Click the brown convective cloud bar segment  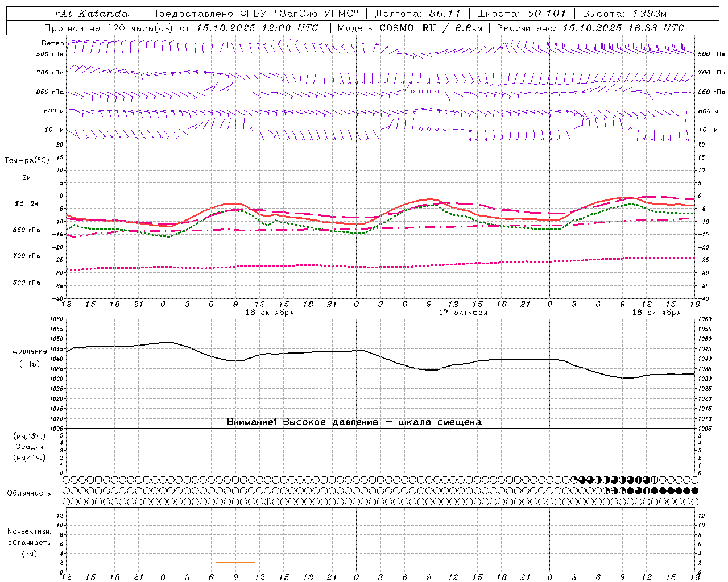pos(235,563)
